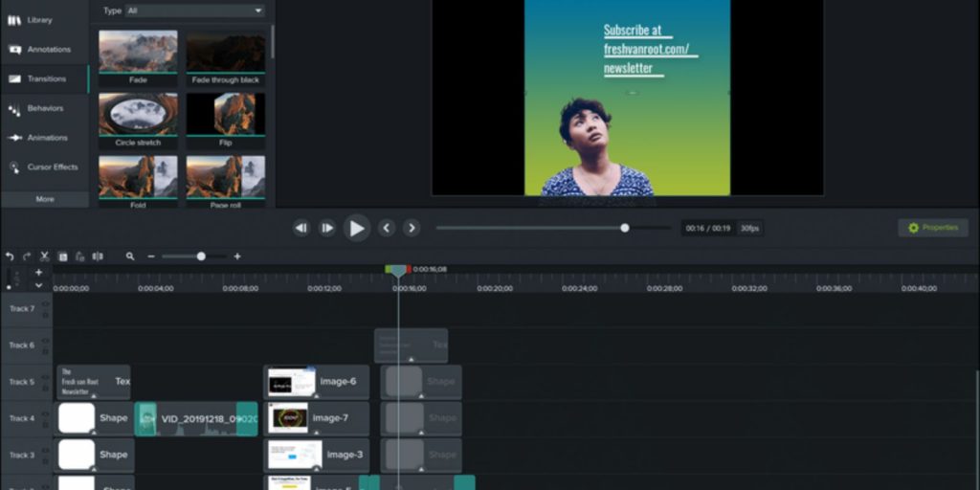Image resolution: width=980 pixels, height=490 pixels.
Task: Open the Type dropdown set to All
Action: pyautogui.click(x=195, y=11)
